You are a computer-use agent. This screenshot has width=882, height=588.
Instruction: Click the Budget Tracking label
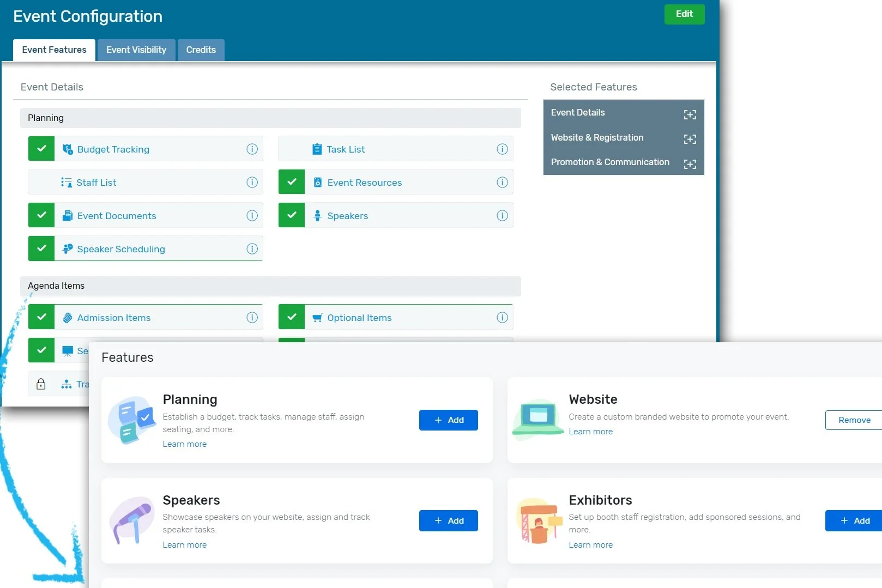113,149
